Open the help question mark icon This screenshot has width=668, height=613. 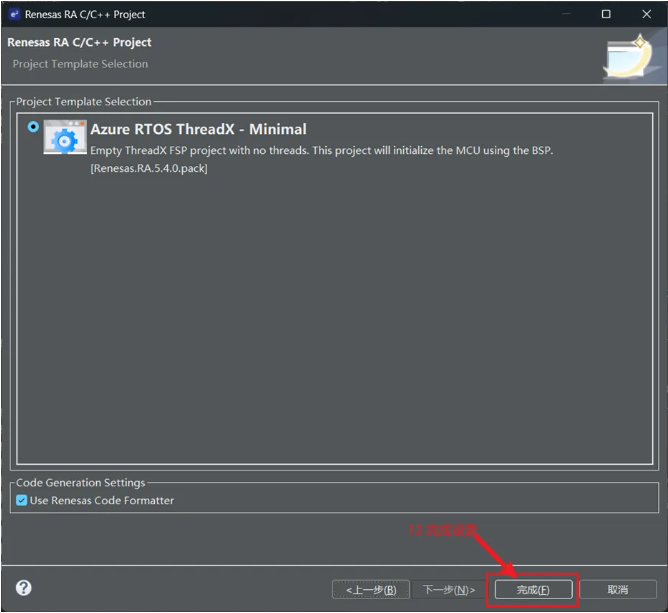pyautogui.click(x=24, y=588)
